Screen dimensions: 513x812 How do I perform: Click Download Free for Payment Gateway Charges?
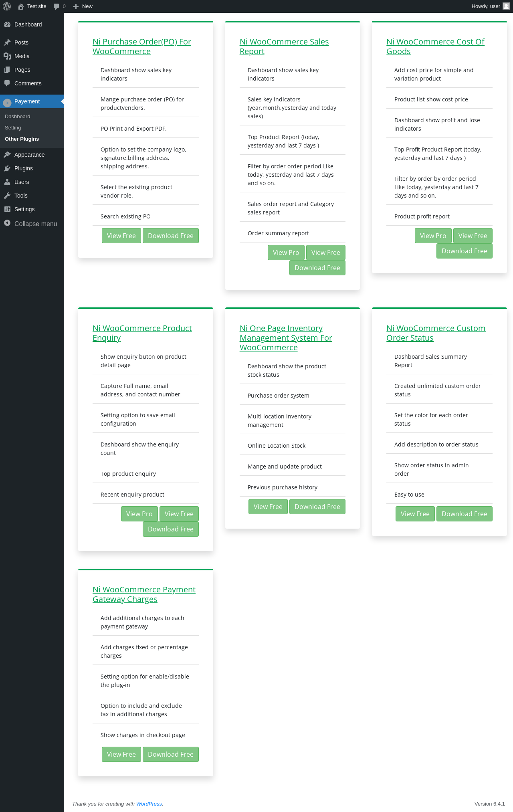point(171,754)
